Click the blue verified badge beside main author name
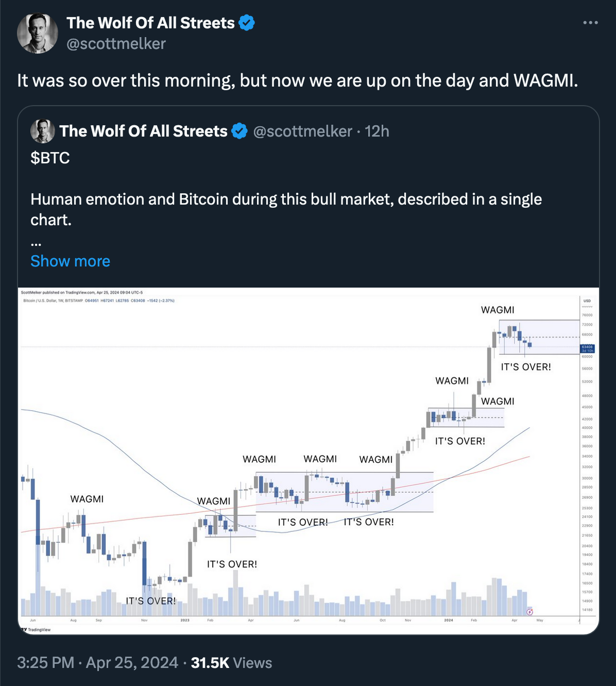Image resolution: width=616 pixels, height=686 pixels. coord(247,23)
